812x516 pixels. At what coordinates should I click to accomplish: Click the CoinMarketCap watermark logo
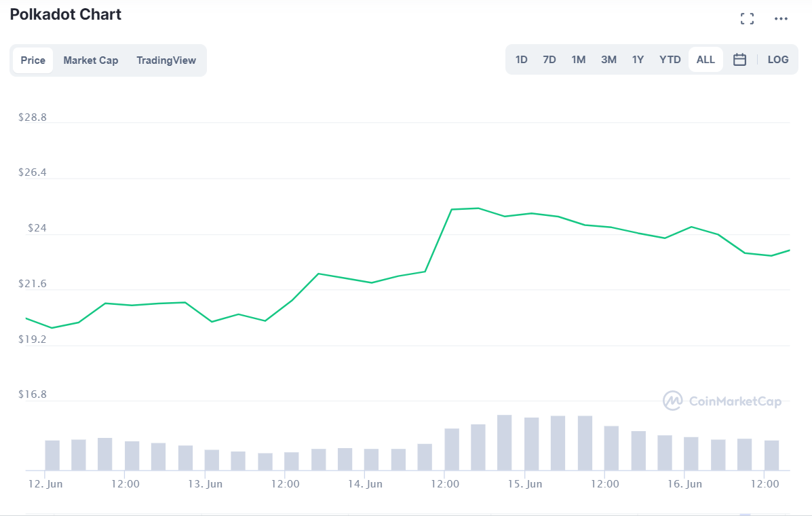[x=722, y=401]
